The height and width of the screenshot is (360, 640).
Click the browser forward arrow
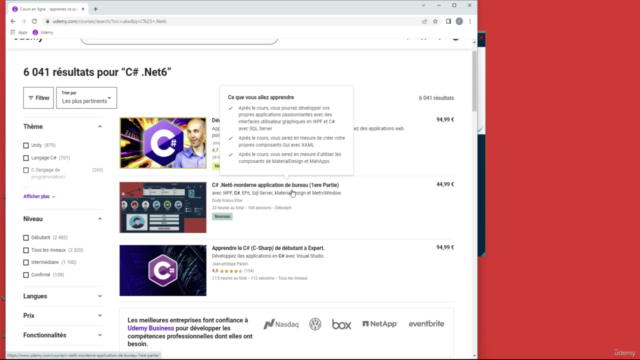tap(23, 21)
